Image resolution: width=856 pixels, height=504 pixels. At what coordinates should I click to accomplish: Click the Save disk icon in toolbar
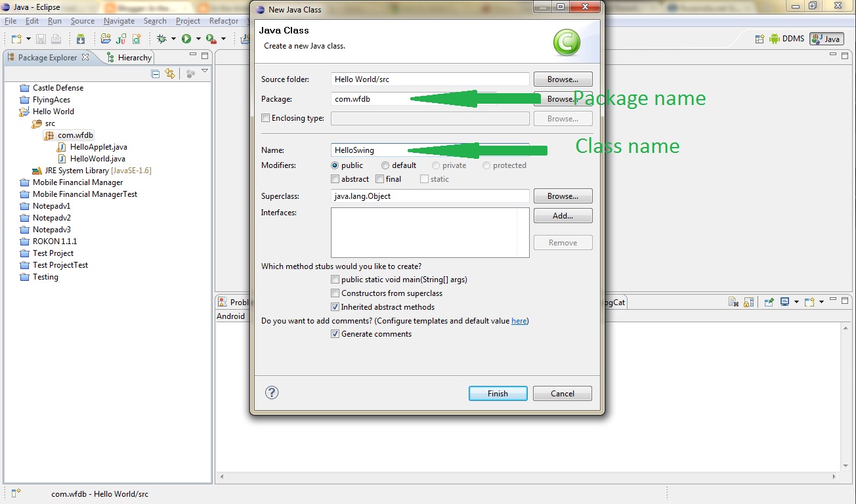click(x=41, y=39)
